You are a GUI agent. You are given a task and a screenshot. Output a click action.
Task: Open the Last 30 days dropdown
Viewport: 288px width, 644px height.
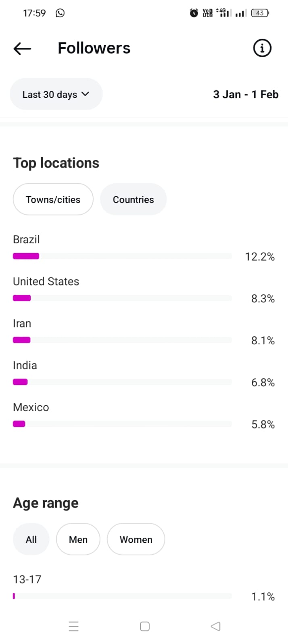tap(56, 94)
